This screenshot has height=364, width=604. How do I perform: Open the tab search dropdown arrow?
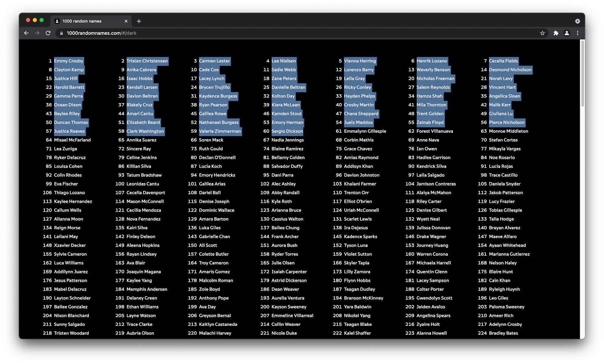pos(578,21)
